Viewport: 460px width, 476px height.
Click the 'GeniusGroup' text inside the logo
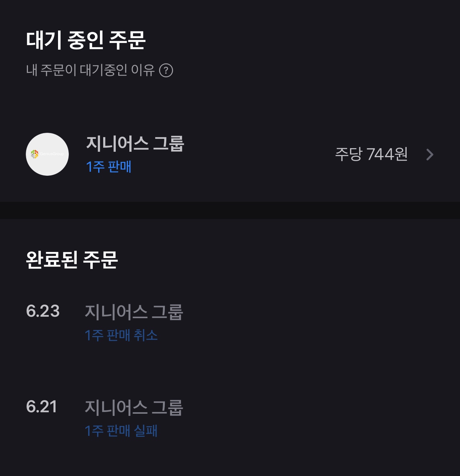[52, 154]
